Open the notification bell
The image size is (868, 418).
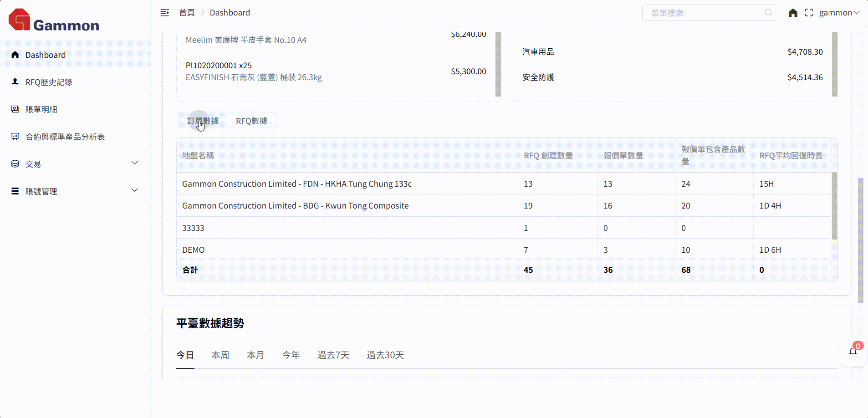[x=853, y=351]
